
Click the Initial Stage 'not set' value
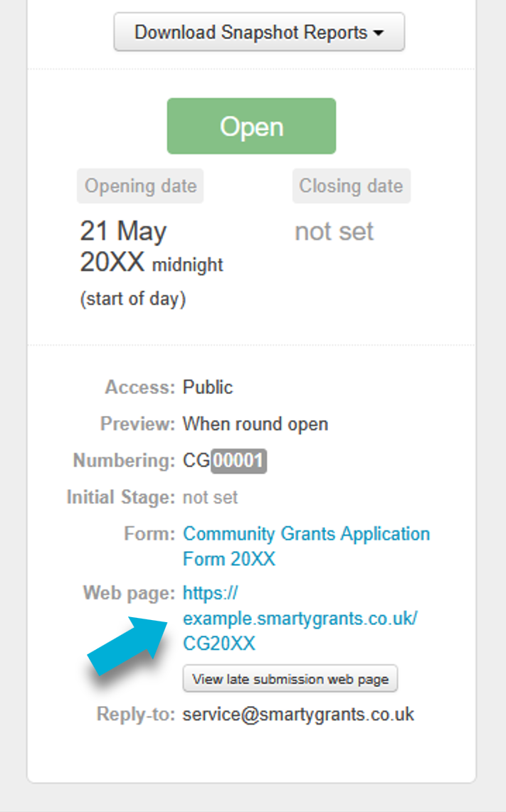(x=210, y=498)
